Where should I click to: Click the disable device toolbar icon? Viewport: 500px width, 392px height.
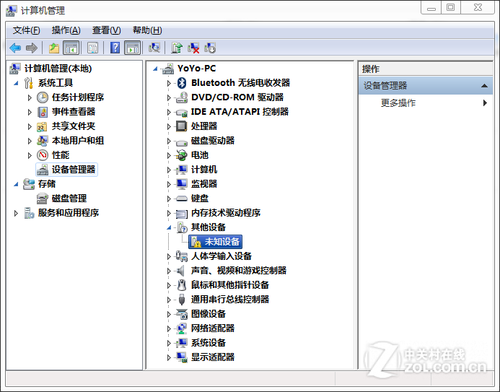click(x=210, y=48)
